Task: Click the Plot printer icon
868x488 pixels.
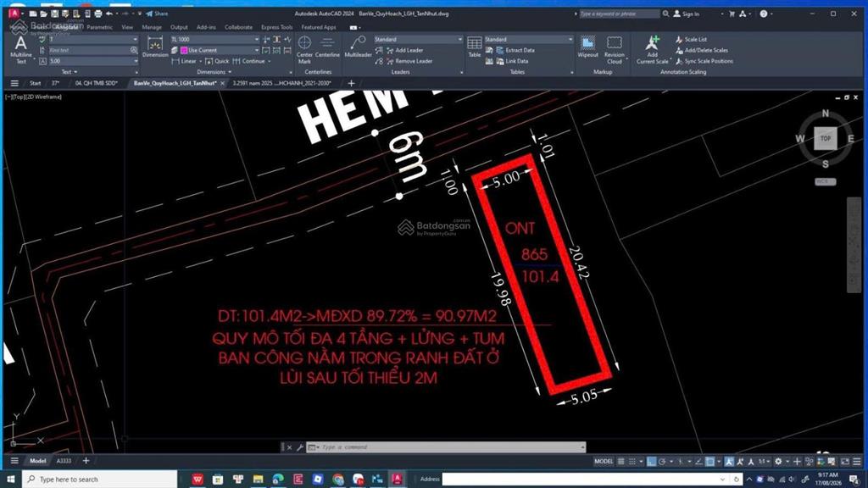Action: (98, 14)
